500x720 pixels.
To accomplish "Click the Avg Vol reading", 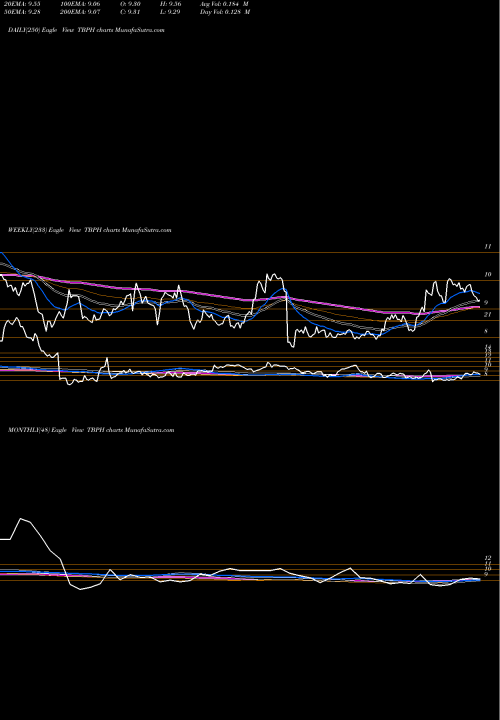I will (225, 4).
